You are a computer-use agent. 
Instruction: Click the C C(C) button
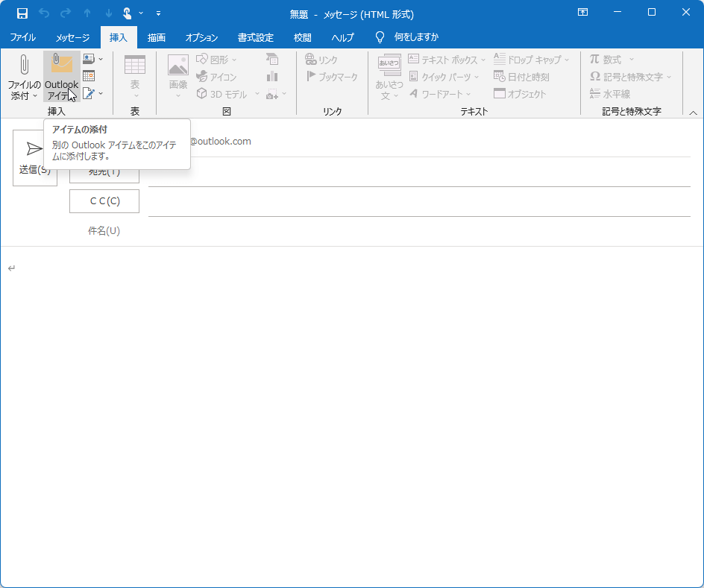pyautogui.click(x=104, y=201)
